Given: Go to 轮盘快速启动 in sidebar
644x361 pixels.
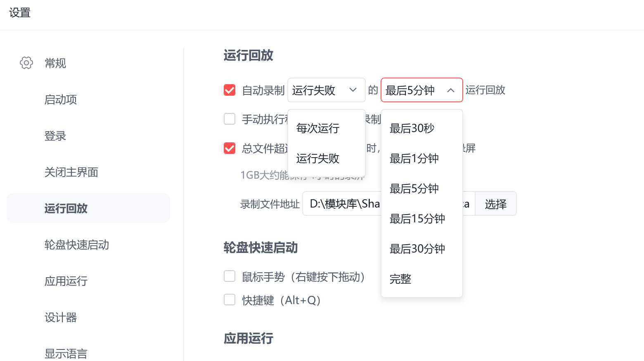Looking at the screenshot, I should point(77,245).
